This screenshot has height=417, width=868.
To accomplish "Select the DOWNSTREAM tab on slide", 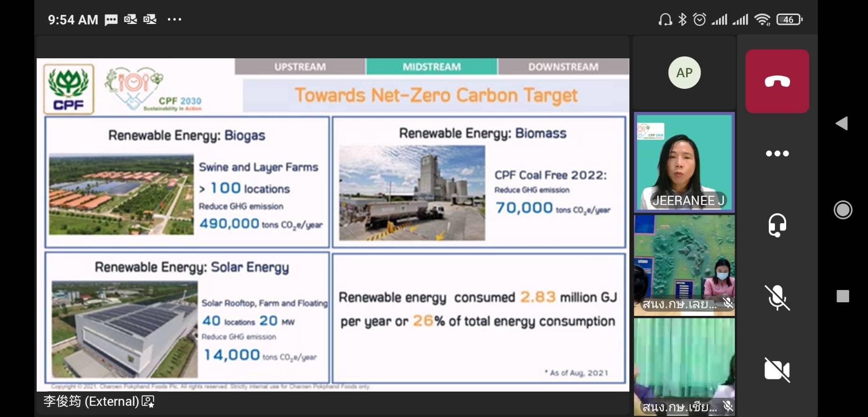I will 563,67.
